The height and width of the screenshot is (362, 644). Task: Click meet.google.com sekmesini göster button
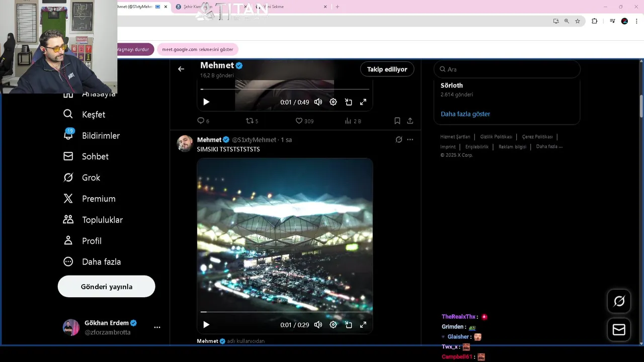pyautogui.click(x=198, y=49)
